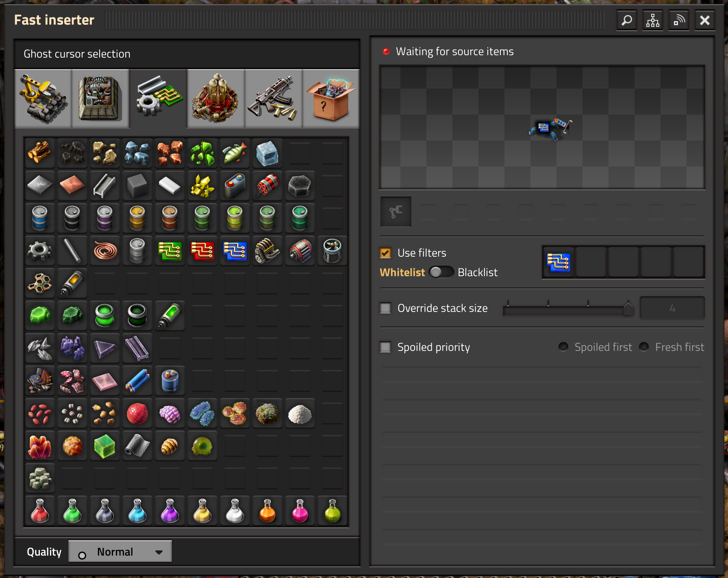
Task: Click the inserter preview image
Action: (542, 127)
